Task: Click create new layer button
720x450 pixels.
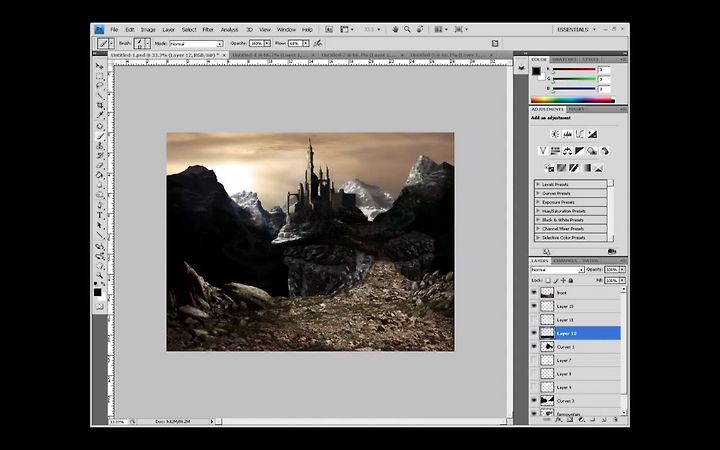Action: [x=604, y=420]
